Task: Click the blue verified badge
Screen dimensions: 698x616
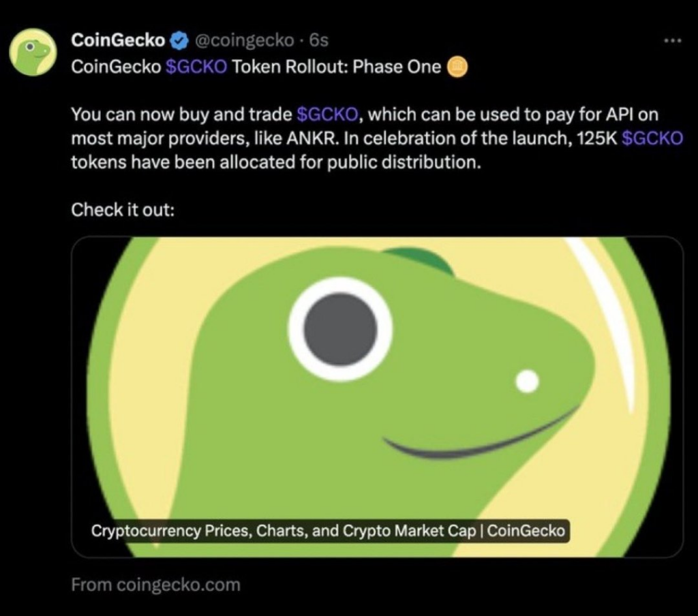Action: tap(179, 41)
